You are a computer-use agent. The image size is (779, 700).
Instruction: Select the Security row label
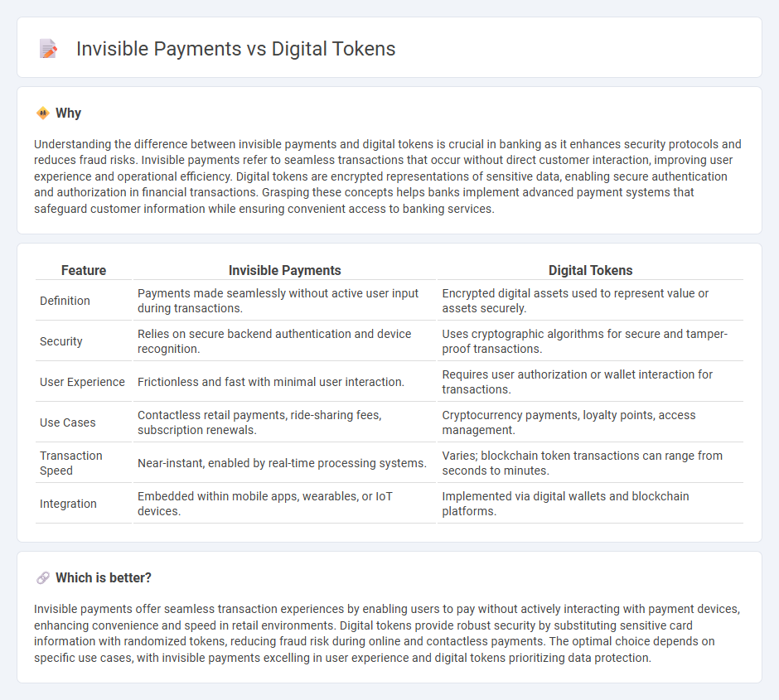point(61,341)
